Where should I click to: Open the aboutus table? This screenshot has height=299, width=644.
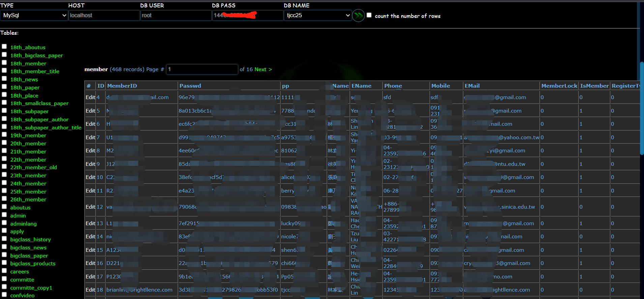20,207
